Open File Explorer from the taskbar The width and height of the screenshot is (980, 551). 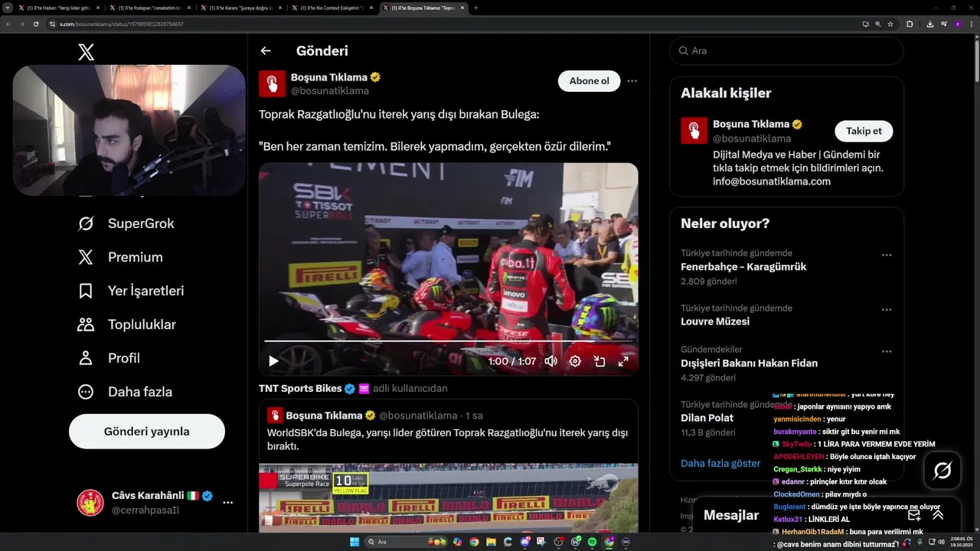pos(491,542)
